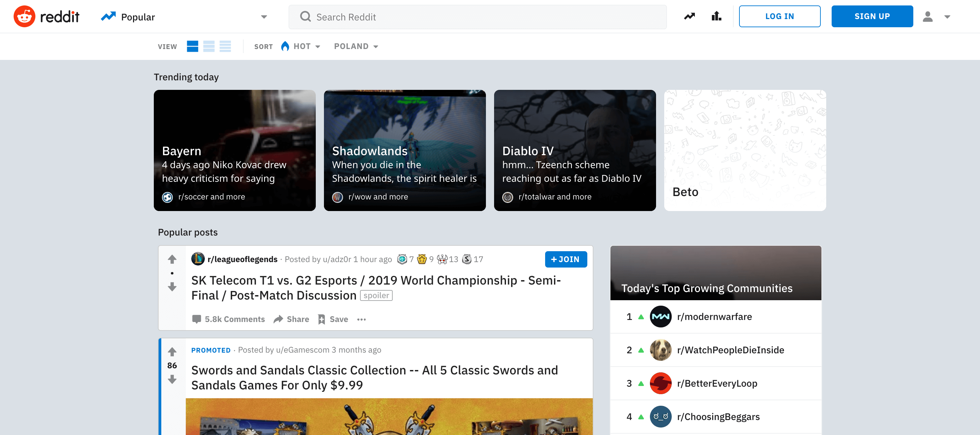This screenshot has height=435, width=980.
Task: Switch to Compact view layout
Action: pyautogui.click(x=225, y=46)
